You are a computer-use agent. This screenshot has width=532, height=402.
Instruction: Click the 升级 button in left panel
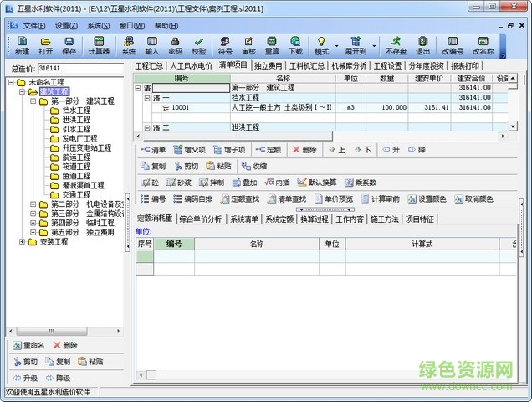tap(25, 378)
